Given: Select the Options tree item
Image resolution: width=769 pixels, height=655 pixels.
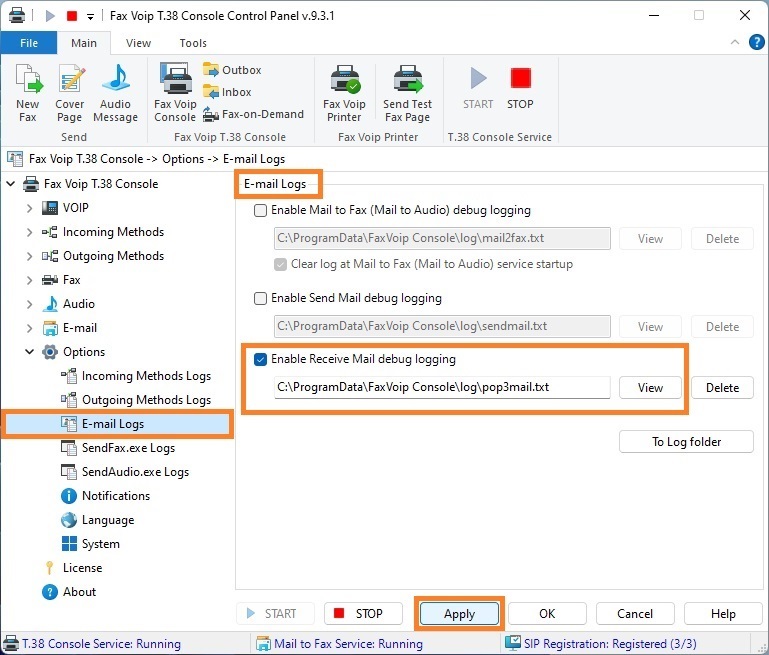Looking at the screenshot, I should pyautogui.click(x=74, y=352).
